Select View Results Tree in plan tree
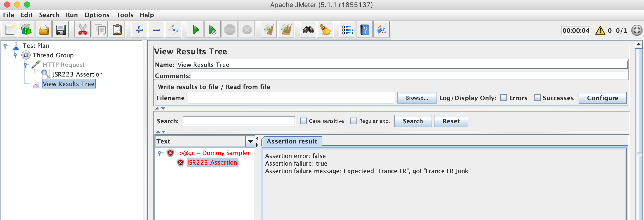644x220 pixels. pos(69,84)
